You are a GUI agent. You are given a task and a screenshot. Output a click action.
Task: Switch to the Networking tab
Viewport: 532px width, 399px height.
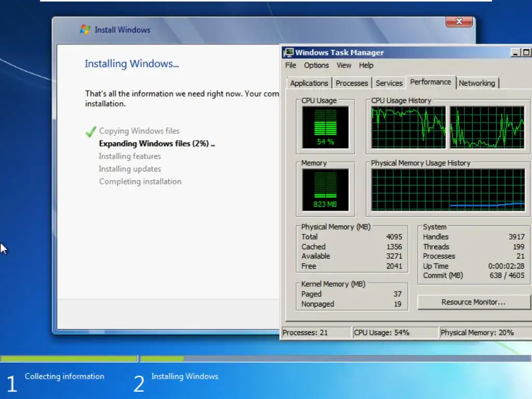(477, 83)
